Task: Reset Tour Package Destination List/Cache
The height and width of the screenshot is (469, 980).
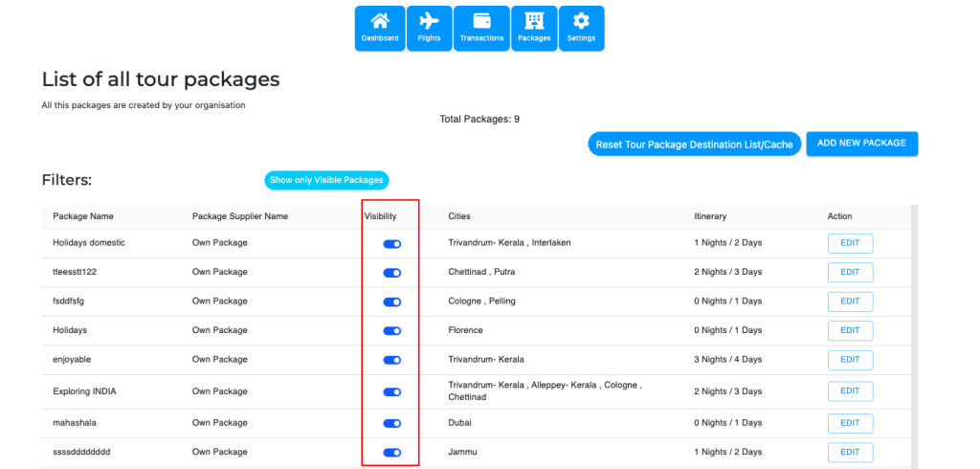Action: point(694,145)
